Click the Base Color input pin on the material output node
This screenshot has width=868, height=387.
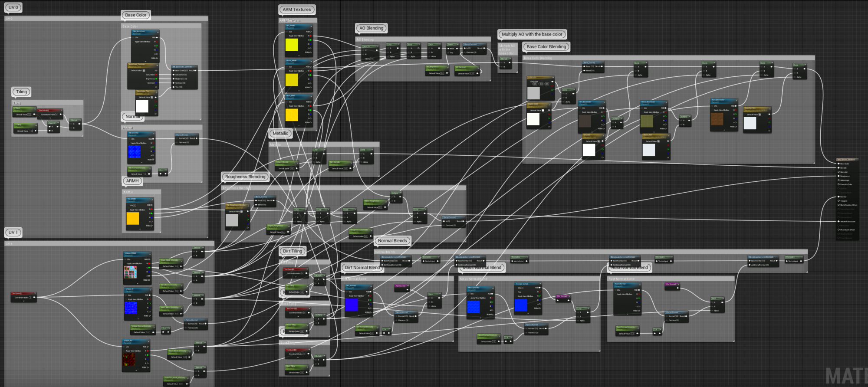pyautogui.click(x=838, y=164)
